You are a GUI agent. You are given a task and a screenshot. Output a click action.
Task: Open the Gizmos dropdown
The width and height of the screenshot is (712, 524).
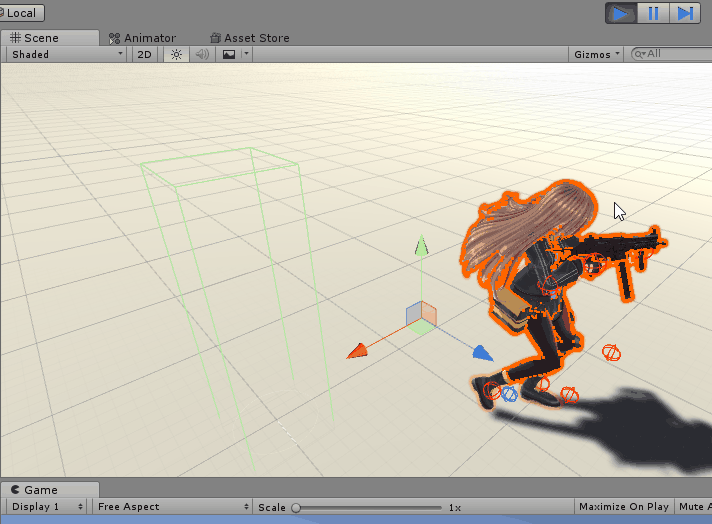click(x=598, y=54)
